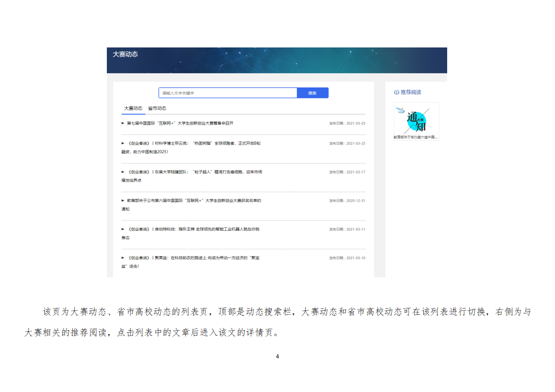This screenshot has height=392, width=555.
Task: Open the 教育部关于公布第六届获奖名单 notice
Action: pyautogui.click(x=194, y=201)
